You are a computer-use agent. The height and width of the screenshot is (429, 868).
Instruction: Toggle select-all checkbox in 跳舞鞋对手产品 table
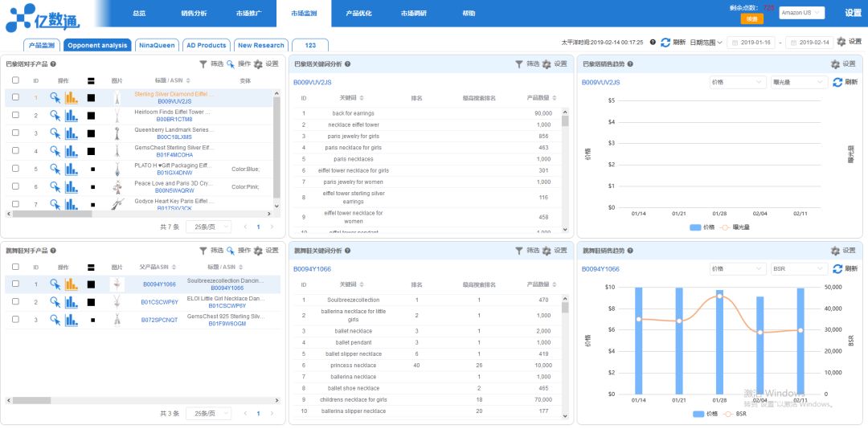coord(15,267)
